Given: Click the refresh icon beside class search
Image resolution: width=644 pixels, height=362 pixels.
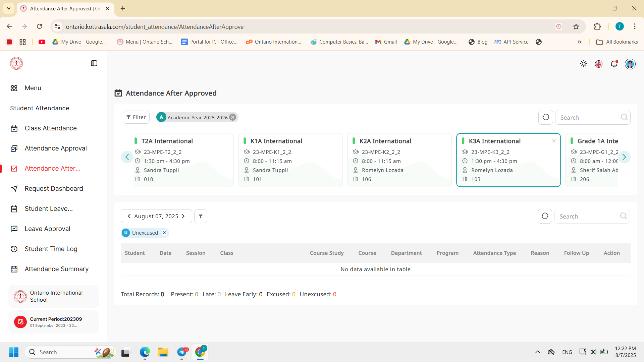Looking at the screenshot, I should 546,117.
